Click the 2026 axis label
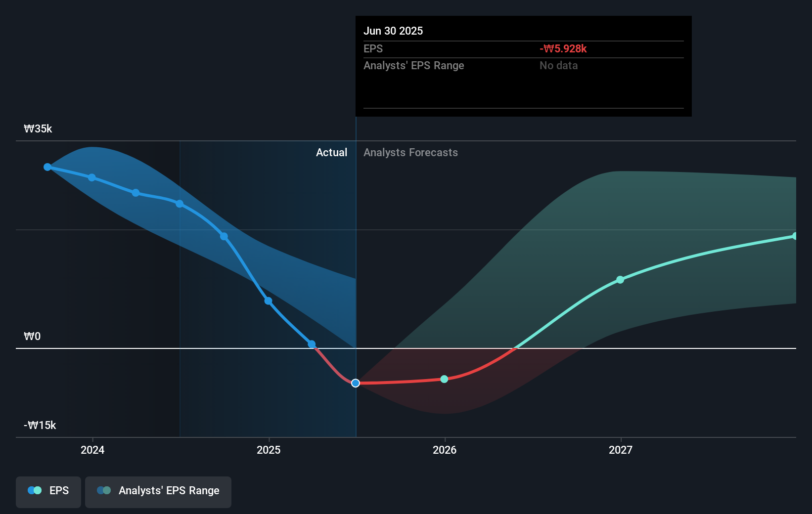Image resolution: width=812 pixels, height=514 pixels. pos(444,450)
